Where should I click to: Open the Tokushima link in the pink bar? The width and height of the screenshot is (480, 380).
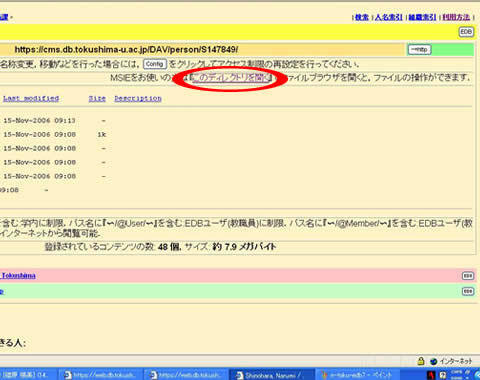(x=18, y=276)
